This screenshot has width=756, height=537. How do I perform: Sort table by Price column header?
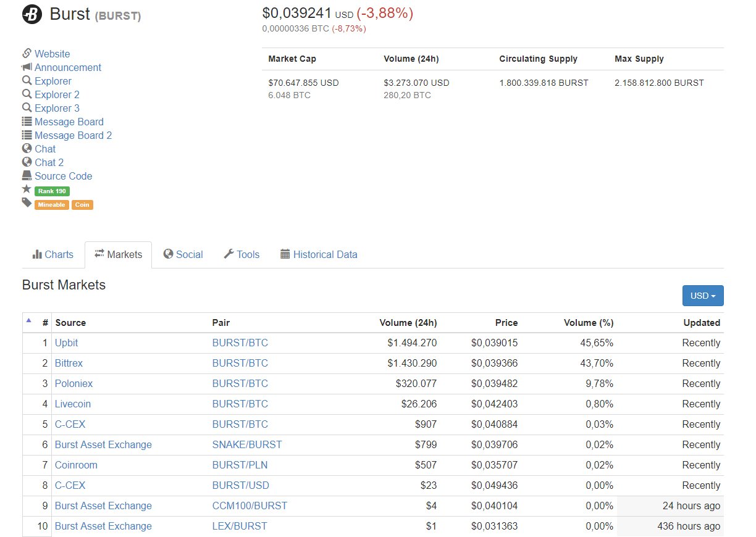tap(506, 322)
